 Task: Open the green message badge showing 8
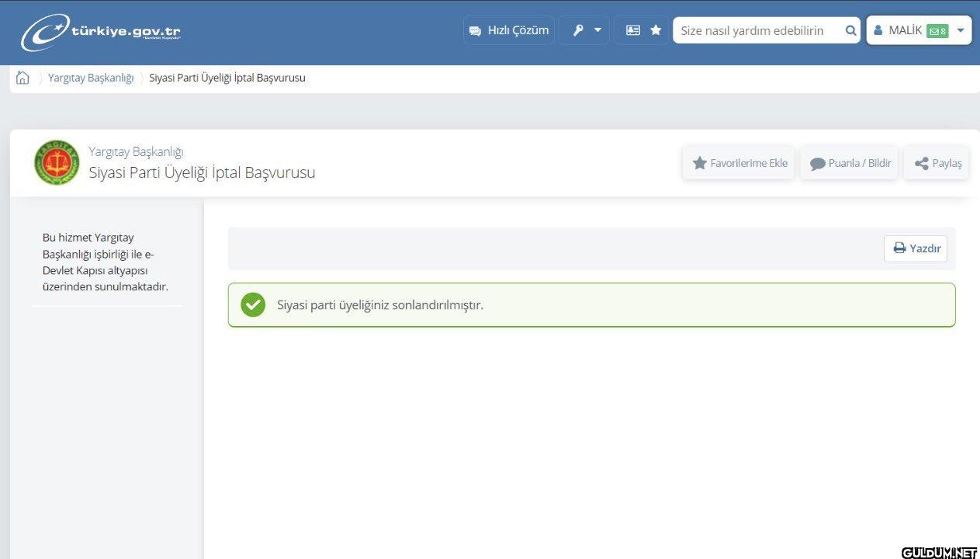click(937, 31)
